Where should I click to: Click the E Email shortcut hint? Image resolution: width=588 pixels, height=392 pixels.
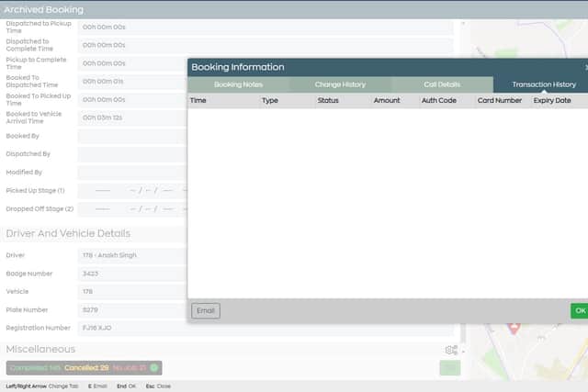coord(97,386)
